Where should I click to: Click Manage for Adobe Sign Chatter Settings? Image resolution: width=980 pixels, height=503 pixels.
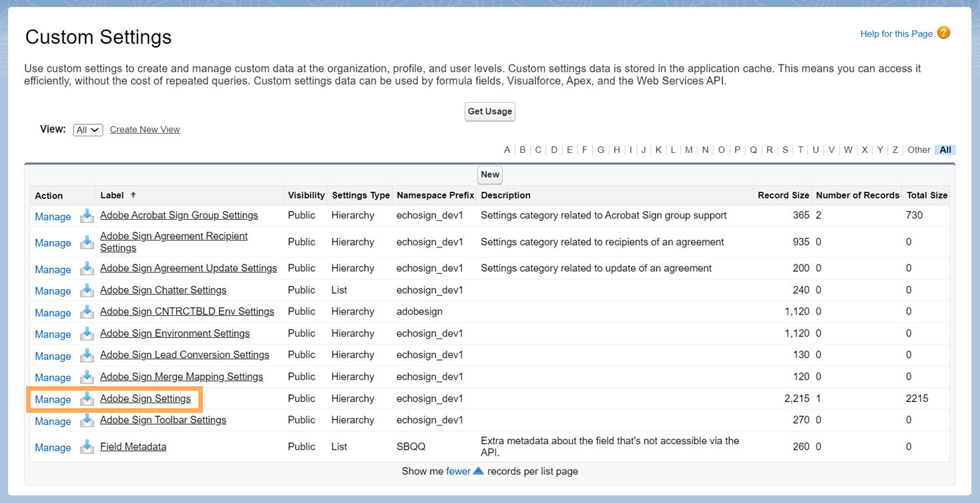(x=53, y=291)
